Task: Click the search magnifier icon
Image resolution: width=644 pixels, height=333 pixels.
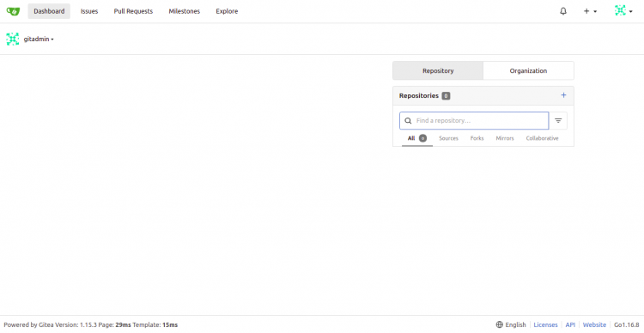Action: point(408,121)
